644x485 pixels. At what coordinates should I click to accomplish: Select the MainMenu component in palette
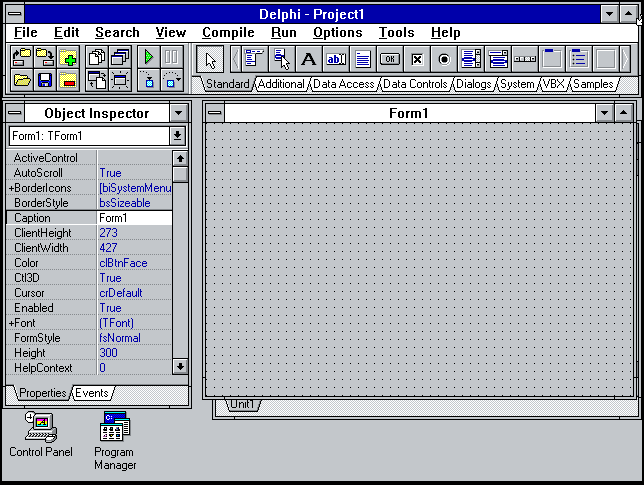click(254, 59)
